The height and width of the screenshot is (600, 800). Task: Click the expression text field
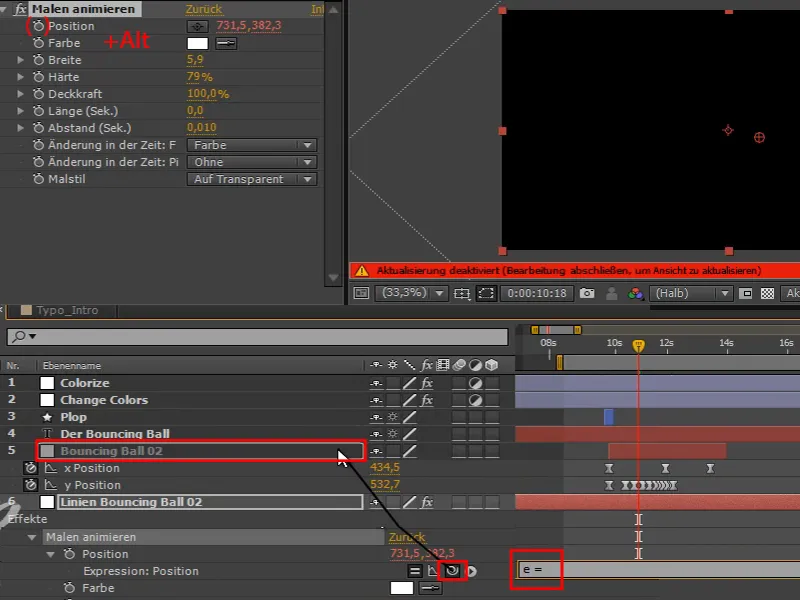[658, 569]
